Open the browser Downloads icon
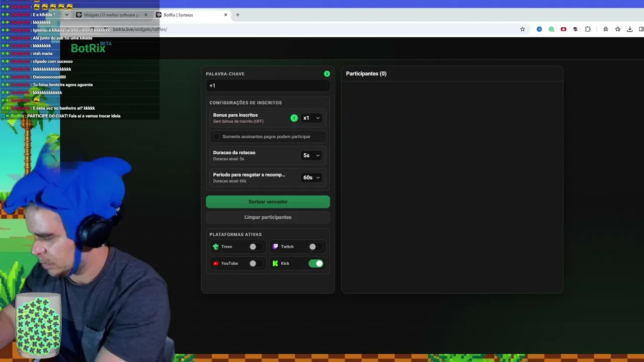 point(630,29)
